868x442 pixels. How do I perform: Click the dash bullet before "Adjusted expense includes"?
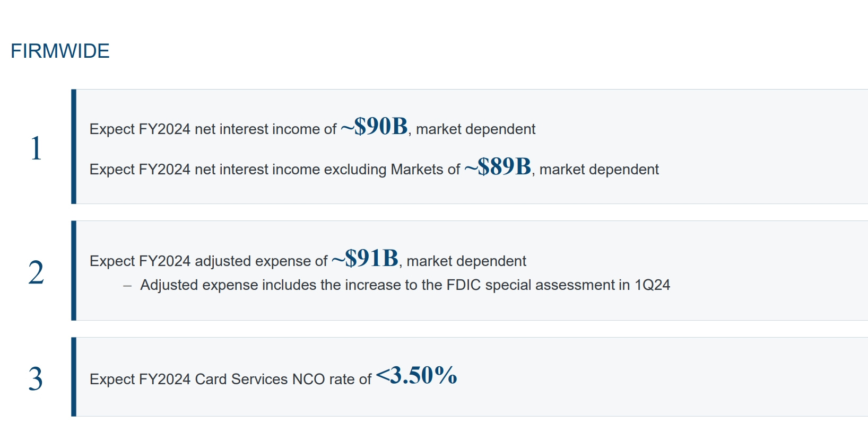pyautogui.click(x=127, y=286)
